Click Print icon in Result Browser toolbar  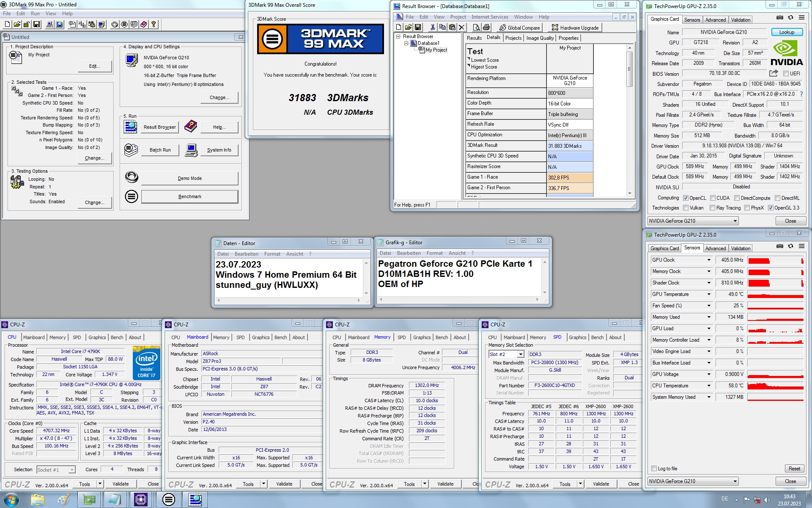[486, 28]
